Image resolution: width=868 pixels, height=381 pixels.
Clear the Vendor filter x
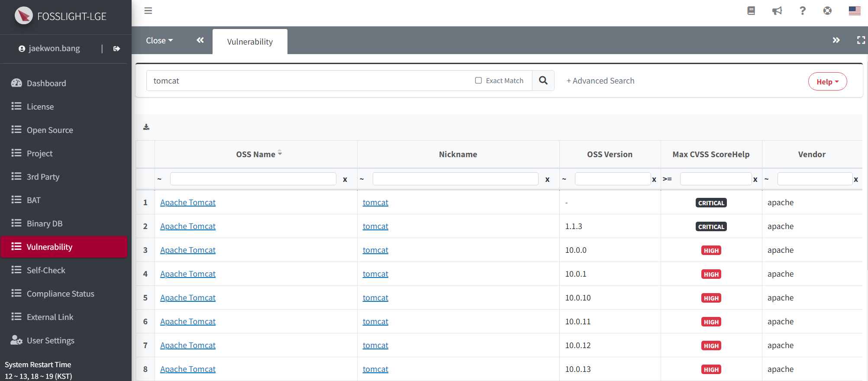coord(856,179)
